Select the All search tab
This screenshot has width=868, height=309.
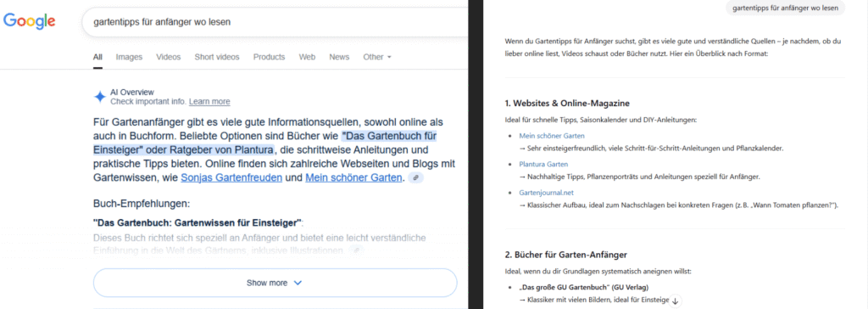coord(97,57)
